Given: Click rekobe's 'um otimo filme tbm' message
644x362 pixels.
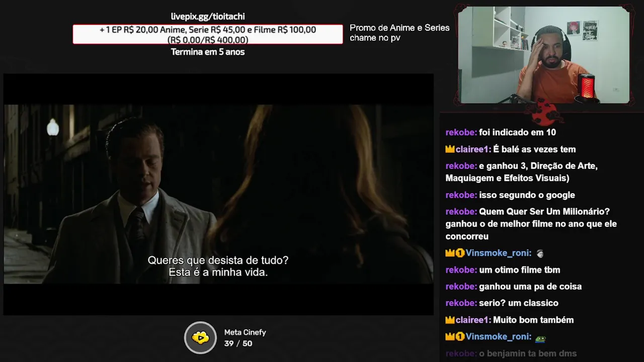Looking at the screenshot, I should coord(503,270).
